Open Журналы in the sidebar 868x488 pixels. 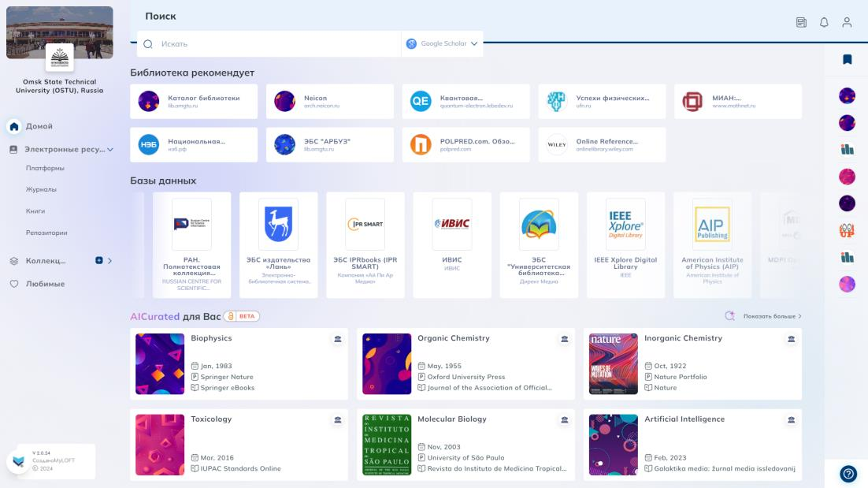click(41, 190)
